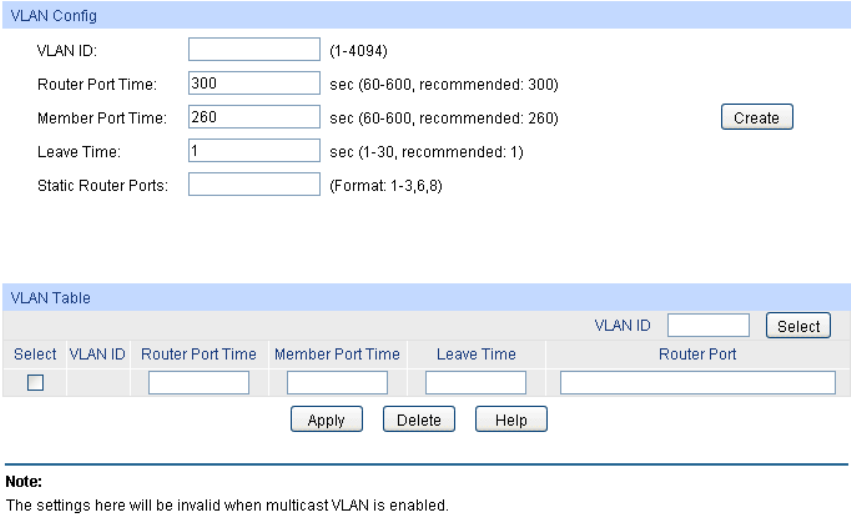
Task: Click the Select button beside VLAN ID search
Action: click(x=798, y=325)
